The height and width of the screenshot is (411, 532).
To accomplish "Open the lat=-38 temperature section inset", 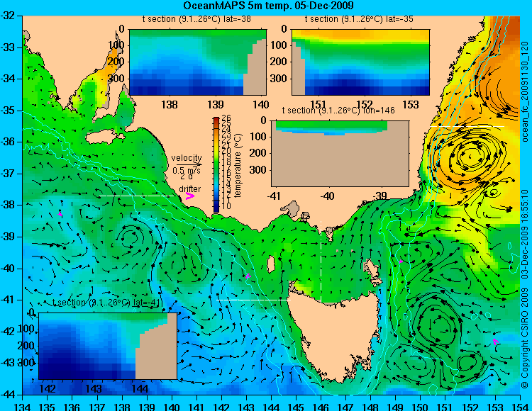I will [198, 62].
